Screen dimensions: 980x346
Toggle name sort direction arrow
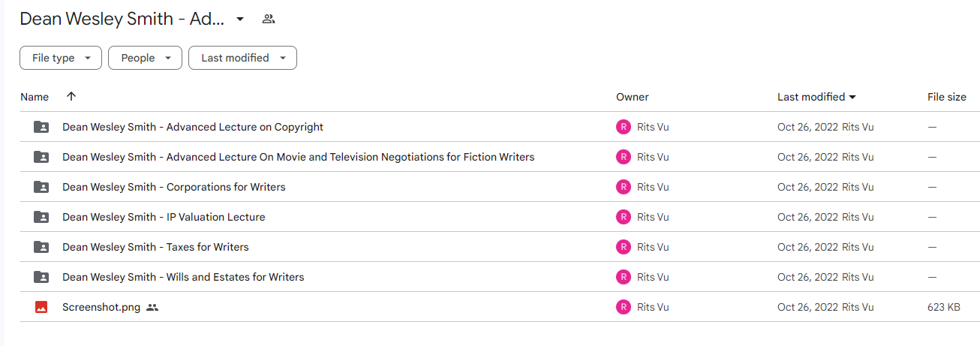click(71, 96)
